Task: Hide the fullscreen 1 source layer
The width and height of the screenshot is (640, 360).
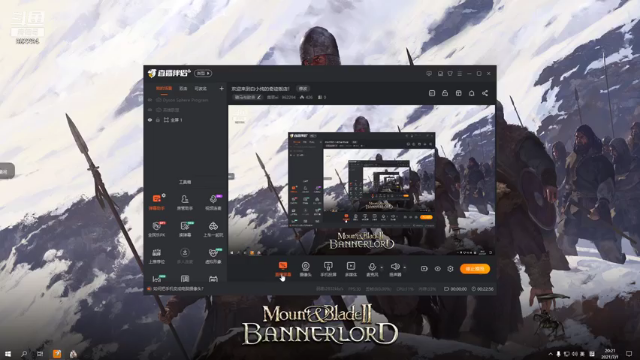Action: [150, 120]
